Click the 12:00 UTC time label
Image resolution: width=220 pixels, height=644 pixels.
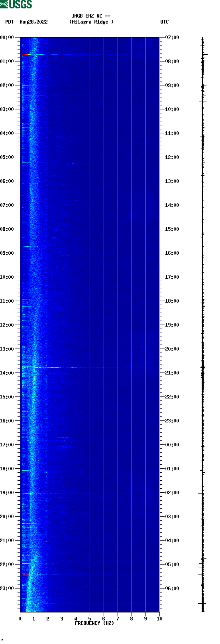point(172,157)
